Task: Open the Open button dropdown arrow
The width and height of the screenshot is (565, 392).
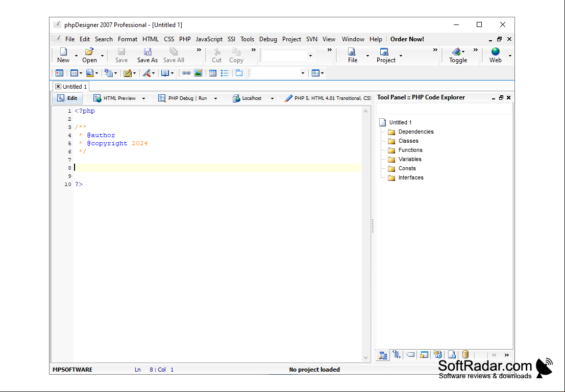Action: [x=103, y=56]
